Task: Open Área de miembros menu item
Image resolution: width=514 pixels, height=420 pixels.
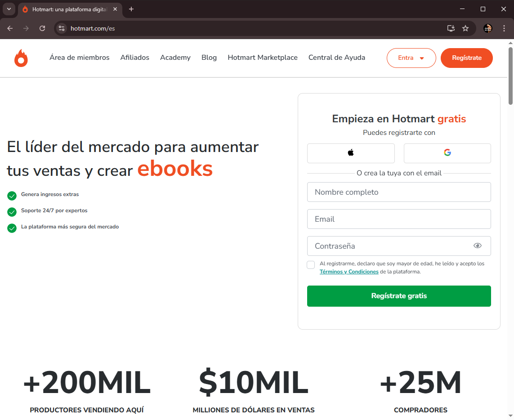Action: pos(79,58)
